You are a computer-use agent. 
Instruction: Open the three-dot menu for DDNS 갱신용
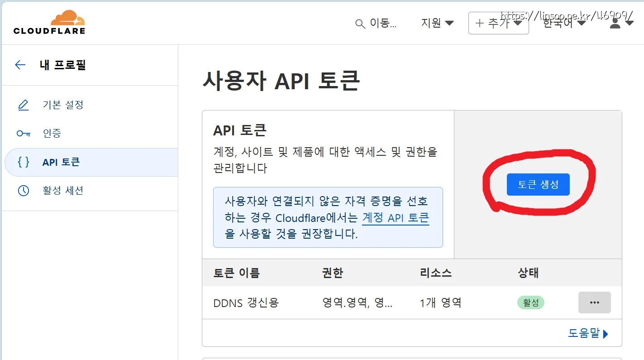(595, 302)
